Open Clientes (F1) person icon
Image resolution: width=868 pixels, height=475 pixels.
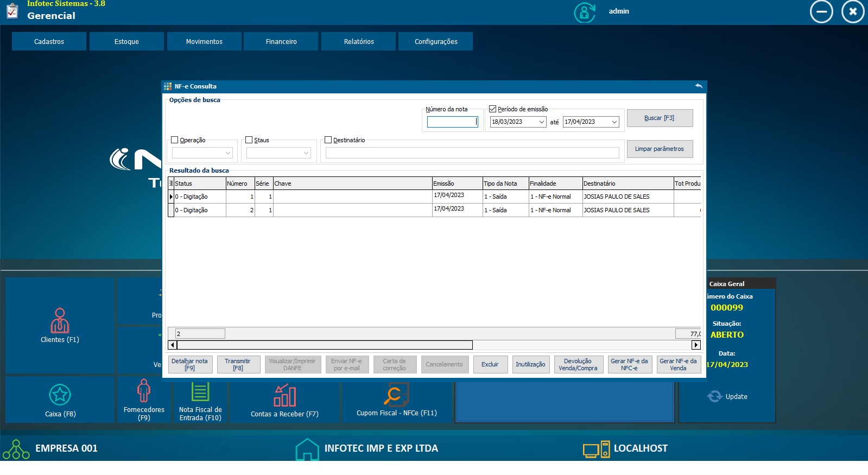pyautogui.click(x=60, y=320)
